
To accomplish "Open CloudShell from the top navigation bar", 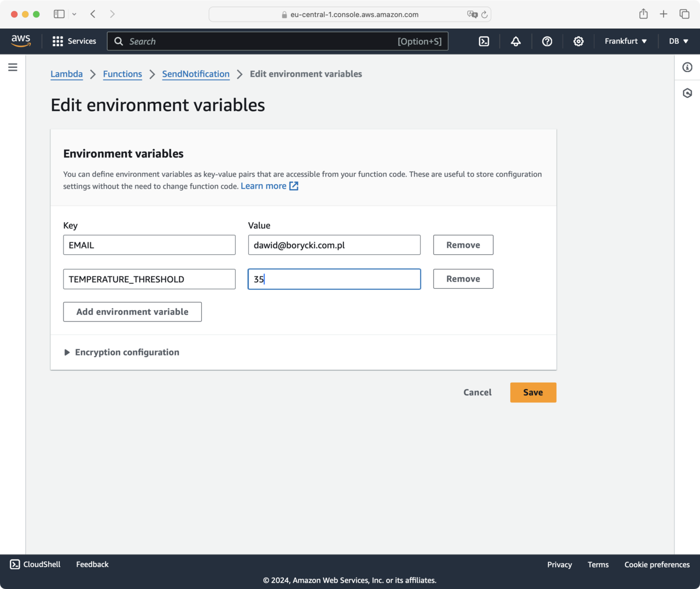I will pos(484,42).
